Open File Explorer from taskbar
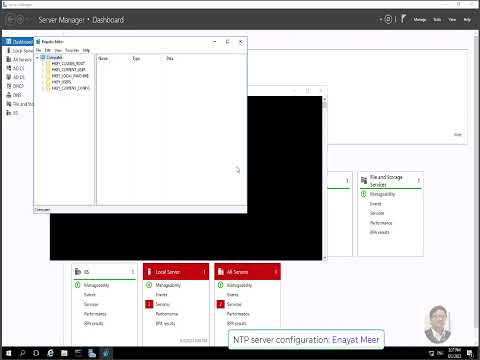Image resolution: width=480 pixels, height=360 pixels. tap(64, 353)
